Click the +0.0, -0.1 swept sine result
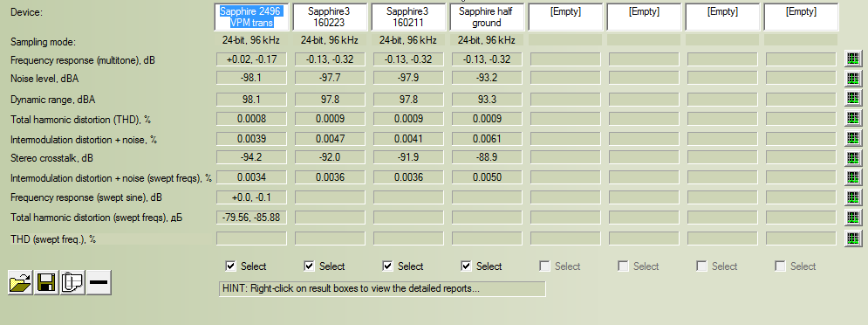Screen dimensions: 868x325 coord(252,197)
